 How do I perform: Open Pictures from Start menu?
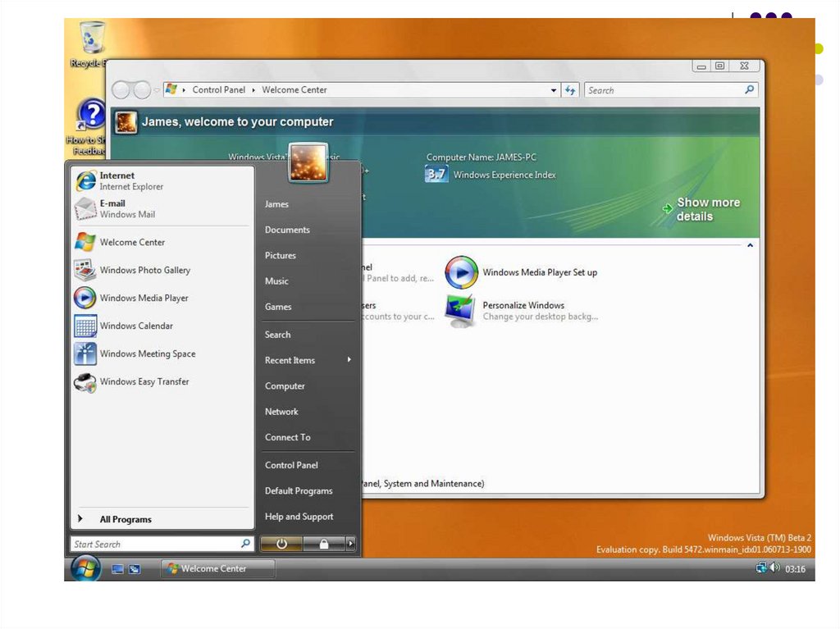tap(281, 256)
